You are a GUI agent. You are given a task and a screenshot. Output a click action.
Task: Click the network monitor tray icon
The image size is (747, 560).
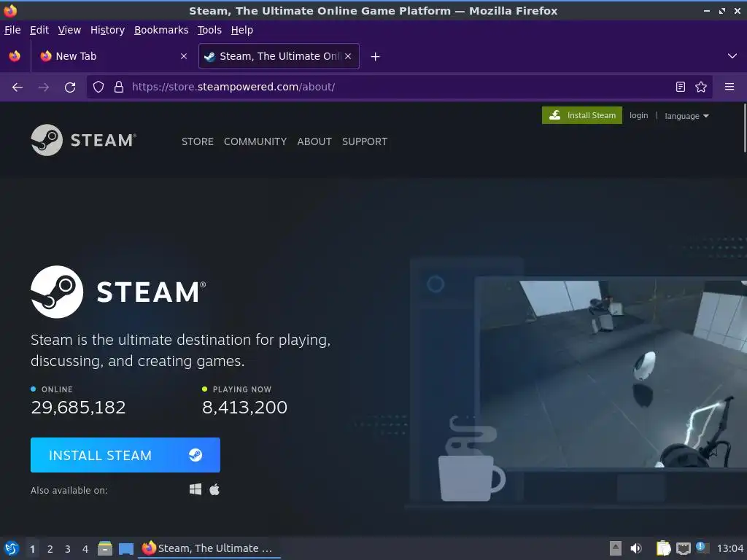click(684, 548)
